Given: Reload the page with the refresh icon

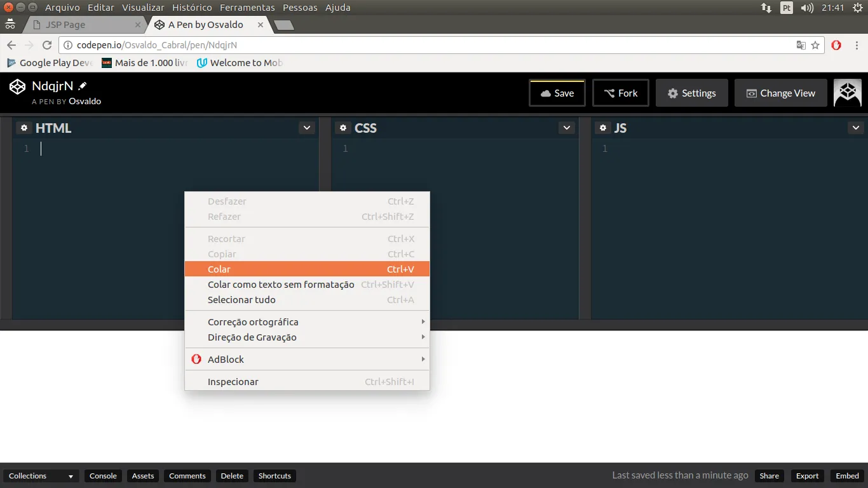Looking at the screenshot, I should 47,45.
